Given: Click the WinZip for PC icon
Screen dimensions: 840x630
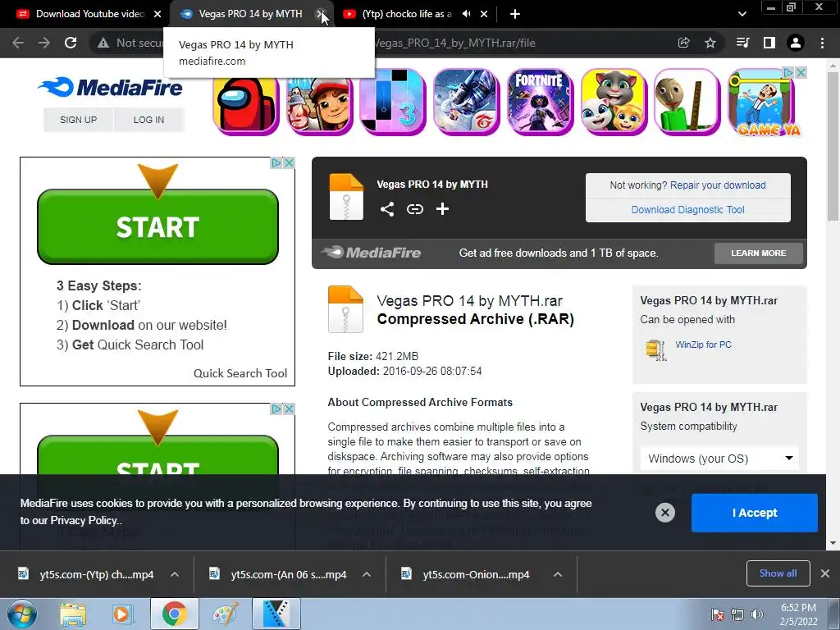Looking at the screenshot, I should click(x=656, y=349).
